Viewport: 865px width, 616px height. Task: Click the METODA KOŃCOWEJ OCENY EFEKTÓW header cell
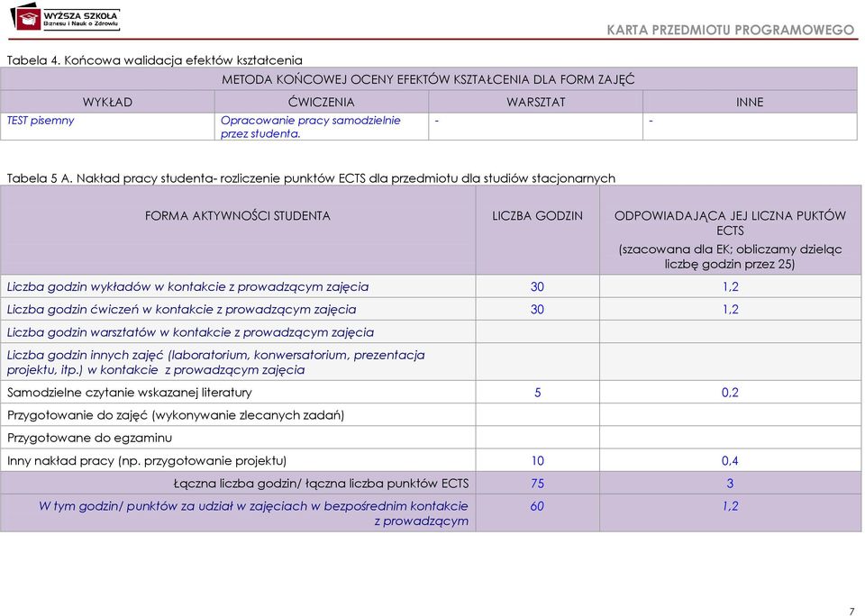pyautogui.click(x=428, y=79)
